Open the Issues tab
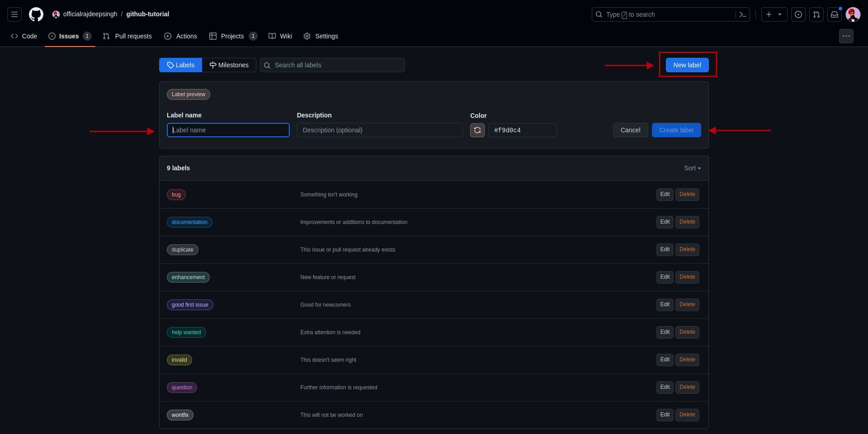This screenshot has width=868, height=434. (x=70, y=36)
